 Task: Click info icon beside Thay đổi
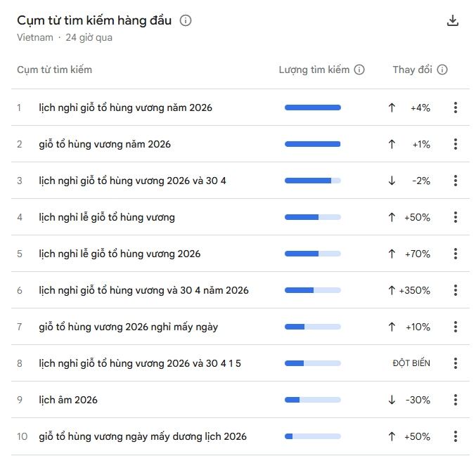(442, 70)
